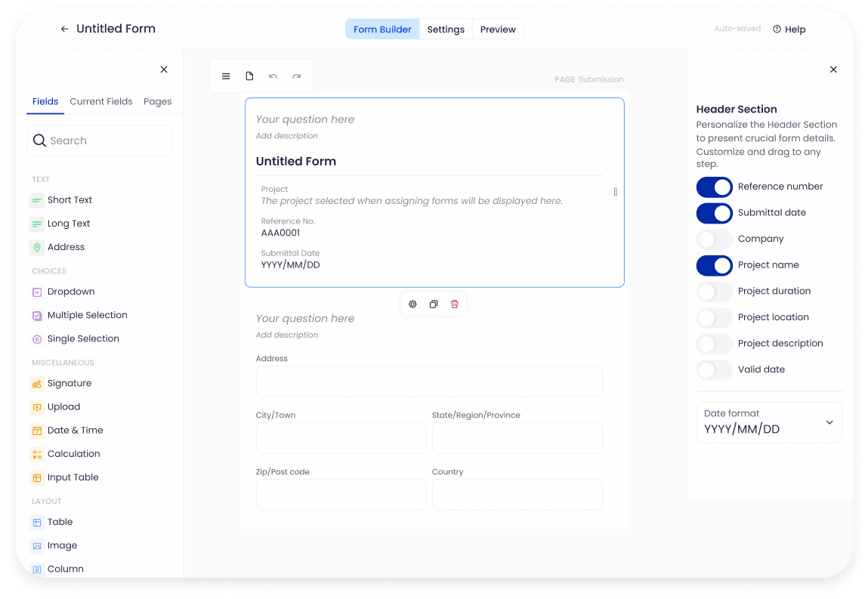Click the page document icon in the toolbar
The image size is (868, 599).
[249, 76]
